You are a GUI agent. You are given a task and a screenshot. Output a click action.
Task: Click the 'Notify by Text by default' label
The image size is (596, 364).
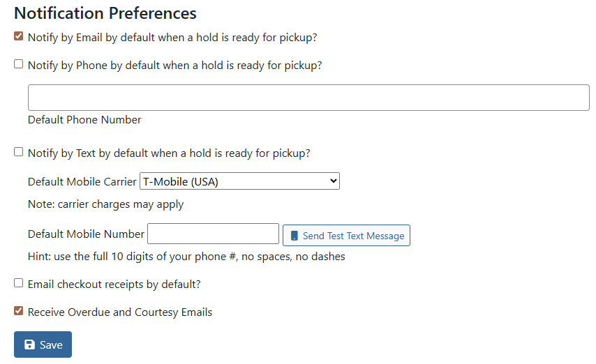coord(169,153)
